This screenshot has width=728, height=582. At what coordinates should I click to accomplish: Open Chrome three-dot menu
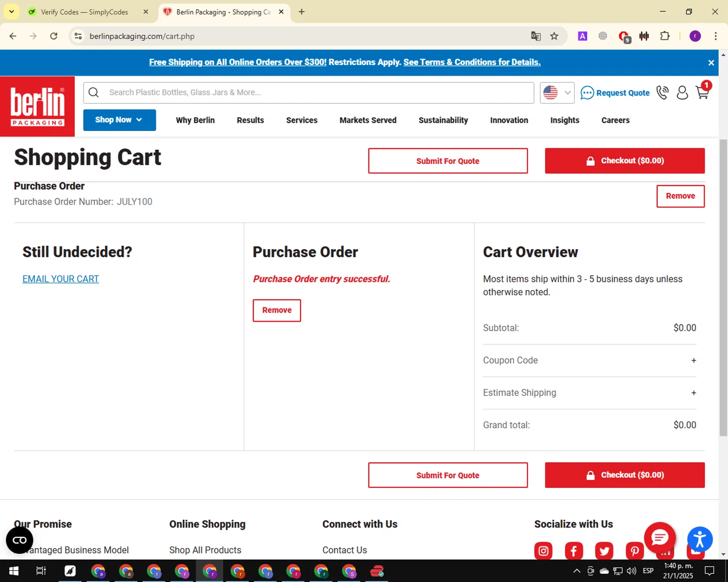[x=715, y=36]
